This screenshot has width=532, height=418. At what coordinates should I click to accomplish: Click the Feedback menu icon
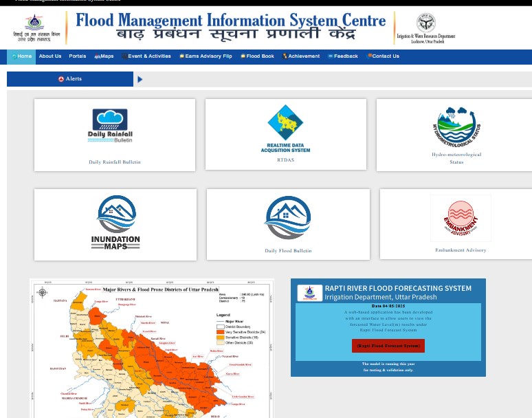(x=331, y=56)
